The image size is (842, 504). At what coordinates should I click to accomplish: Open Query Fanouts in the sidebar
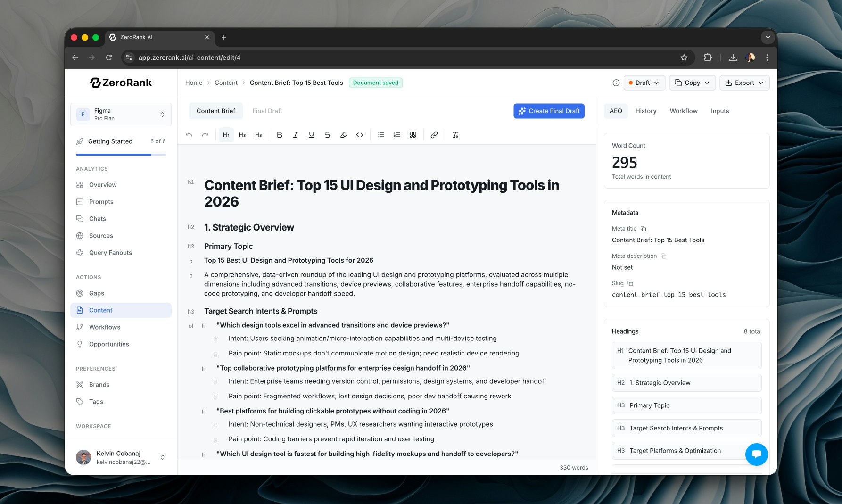121,253
